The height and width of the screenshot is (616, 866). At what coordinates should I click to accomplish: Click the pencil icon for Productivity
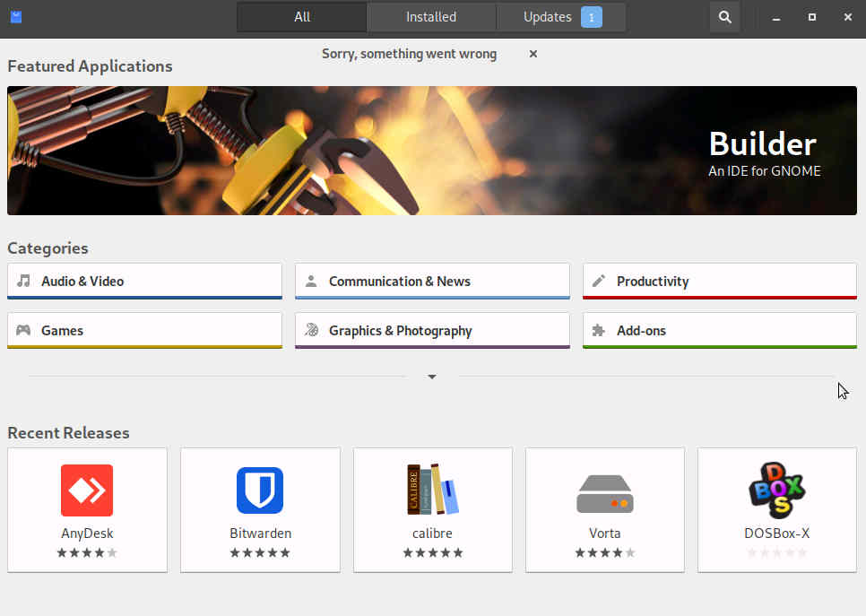point(599,281)
